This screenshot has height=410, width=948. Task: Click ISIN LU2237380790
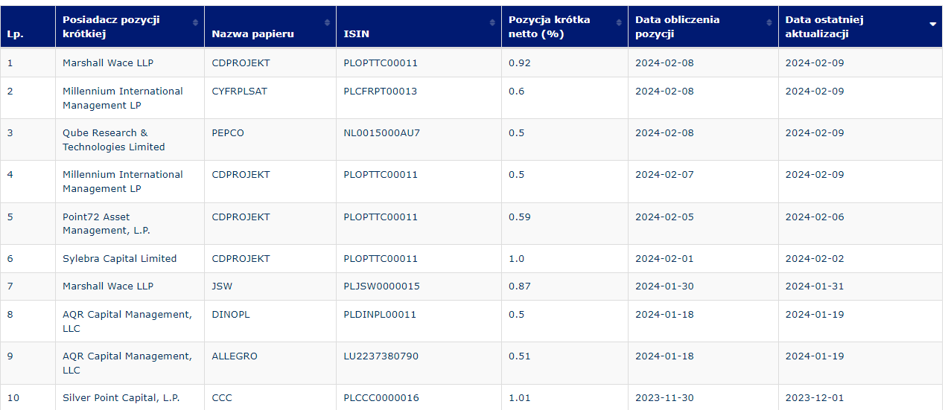coord(381,356)
